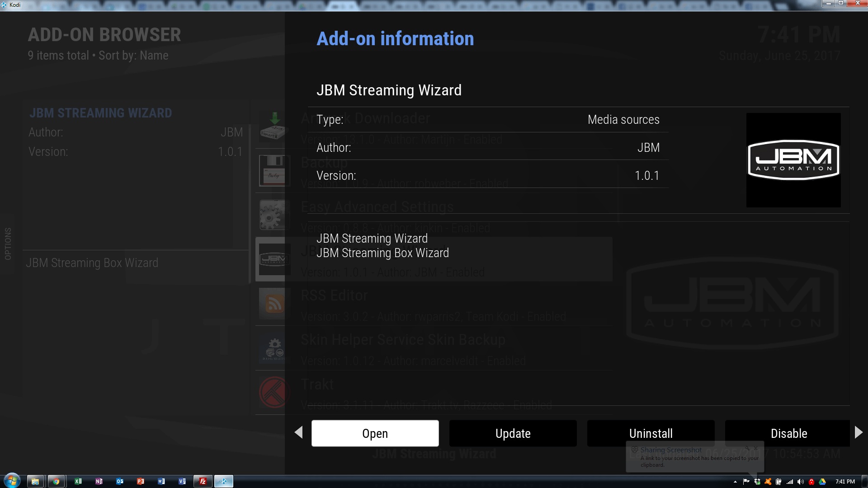Click the Skin Helper Service Skin Backup row

(x=434, y=348)
